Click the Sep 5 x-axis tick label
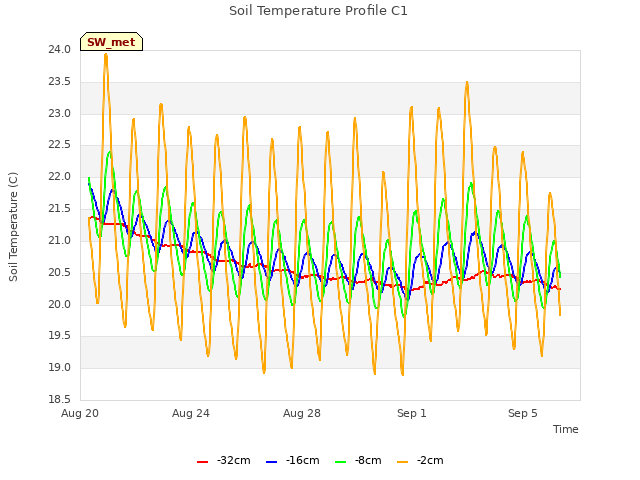Image resolution: width=640 pixels, height=480 pixels. 522,413
